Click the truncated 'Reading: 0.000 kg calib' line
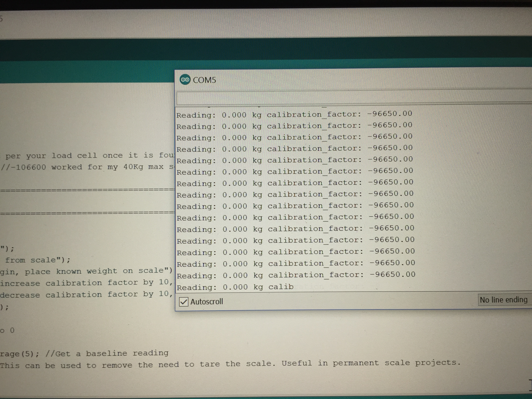Viewport: 532px width, 399px height. pos(235,287)
